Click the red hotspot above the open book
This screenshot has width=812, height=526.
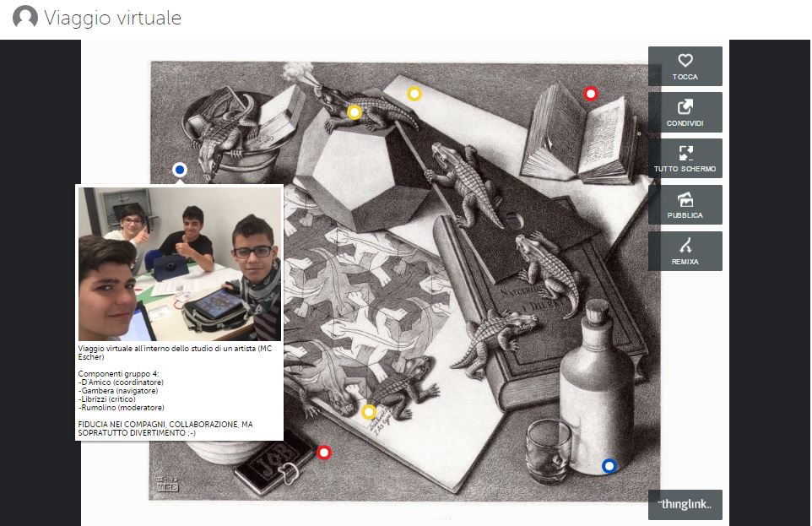(x=591, y=94)
